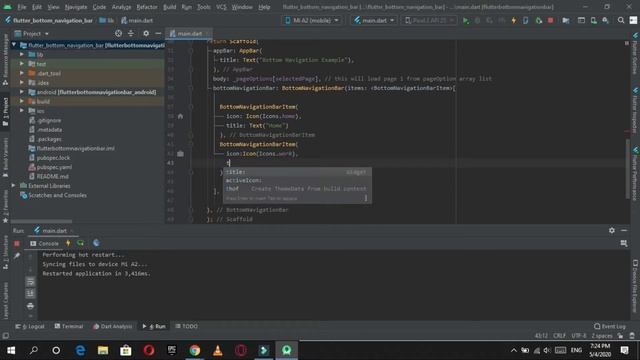Image resolution: width=640 pixels, height=360 pixels.
Task: Click the ENG language indicator in taskbar
Action: click(576, 350)
